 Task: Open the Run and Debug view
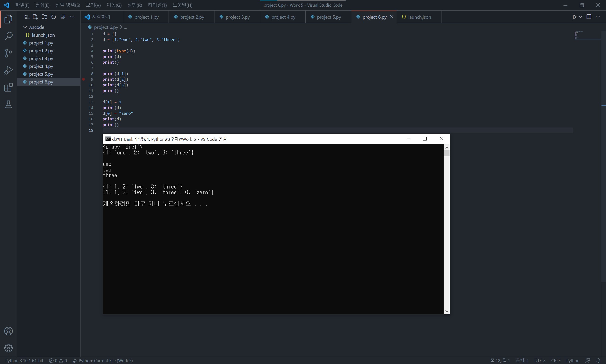(x=8, y=70)
